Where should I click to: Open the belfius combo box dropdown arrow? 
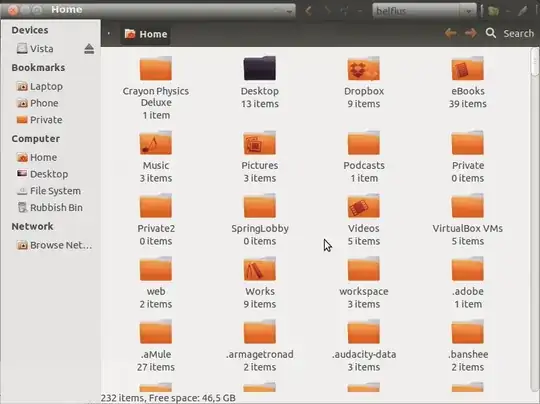[468, 11]
